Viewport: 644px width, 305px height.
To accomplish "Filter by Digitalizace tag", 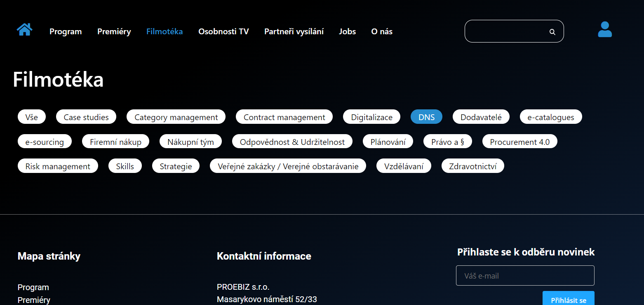I will tap(371, 117).
